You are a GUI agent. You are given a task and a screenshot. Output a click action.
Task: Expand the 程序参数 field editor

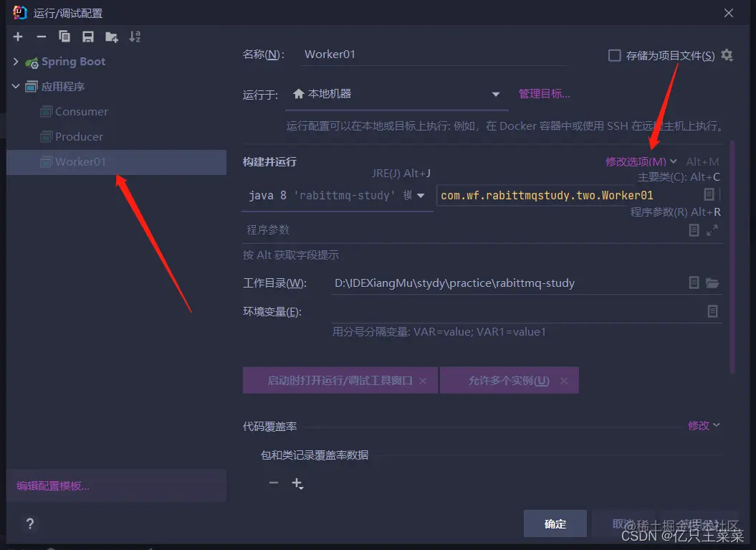(713, 229)
